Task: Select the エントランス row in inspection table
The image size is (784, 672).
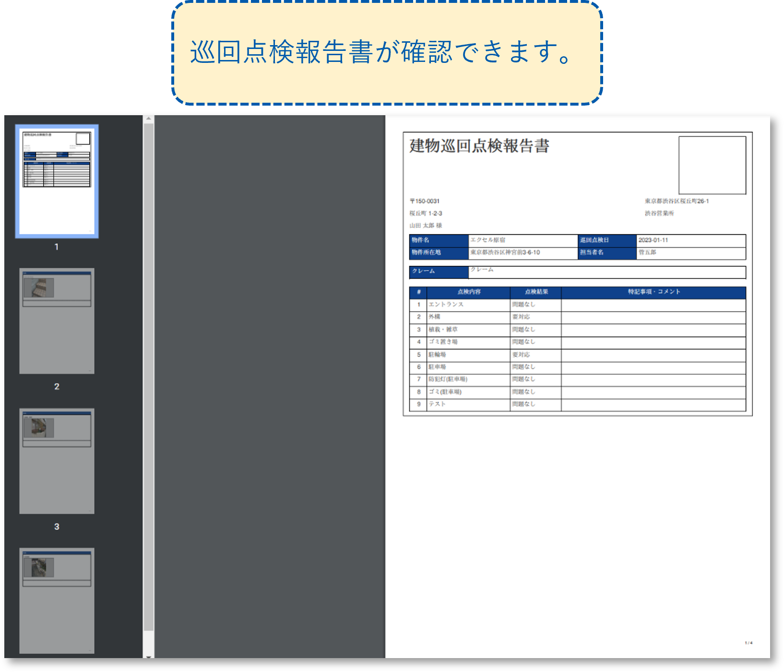Action: [x=446, y=304]
